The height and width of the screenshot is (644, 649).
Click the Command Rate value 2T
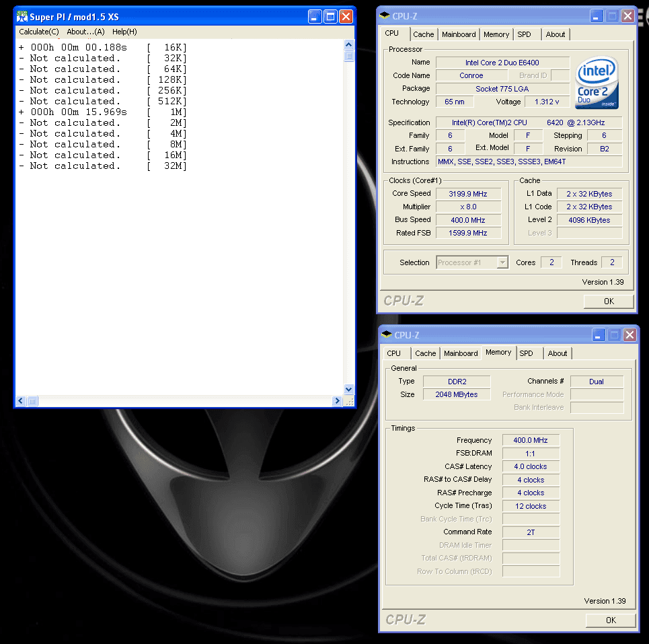point(531,532)
